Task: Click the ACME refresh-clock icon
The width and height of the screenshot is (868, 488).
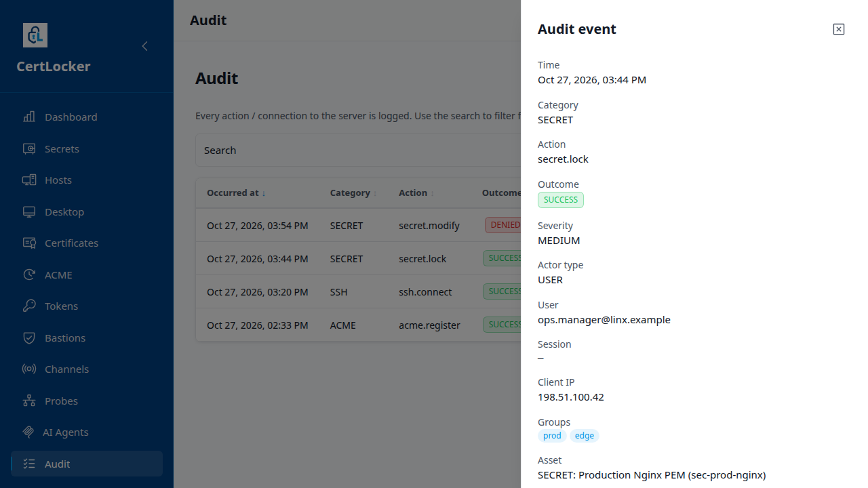Action: pyautogui.click(x=29, y=274)
